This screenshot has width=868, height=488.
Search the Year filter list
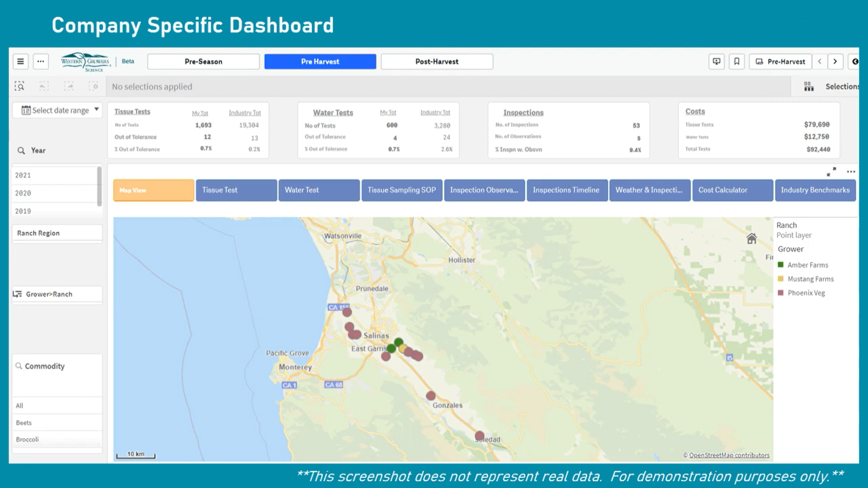pyautogui.click(x=21, y=151)
